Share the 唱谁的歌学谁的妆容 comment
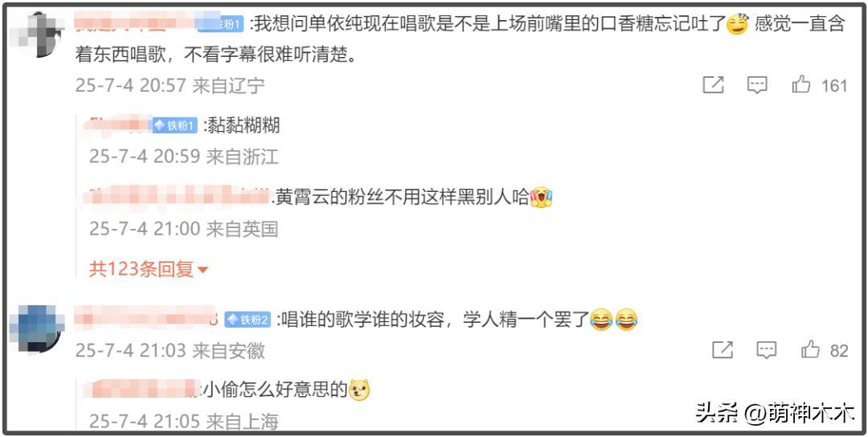This screenshot has width=868, height=437. tap(723, 350)
